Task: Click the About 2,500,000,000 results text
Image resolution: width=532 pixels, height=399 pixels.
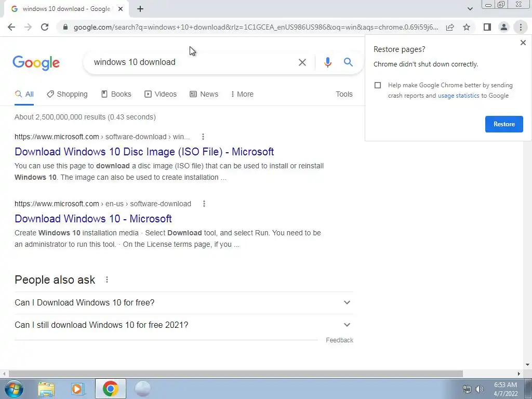Action: [85, 117]
